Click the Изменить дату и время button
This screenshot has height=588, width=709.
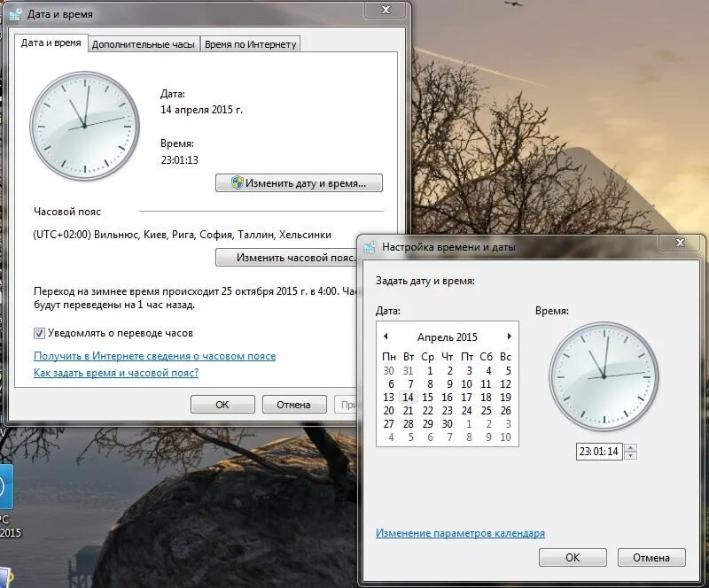click(x=299, y=183)
